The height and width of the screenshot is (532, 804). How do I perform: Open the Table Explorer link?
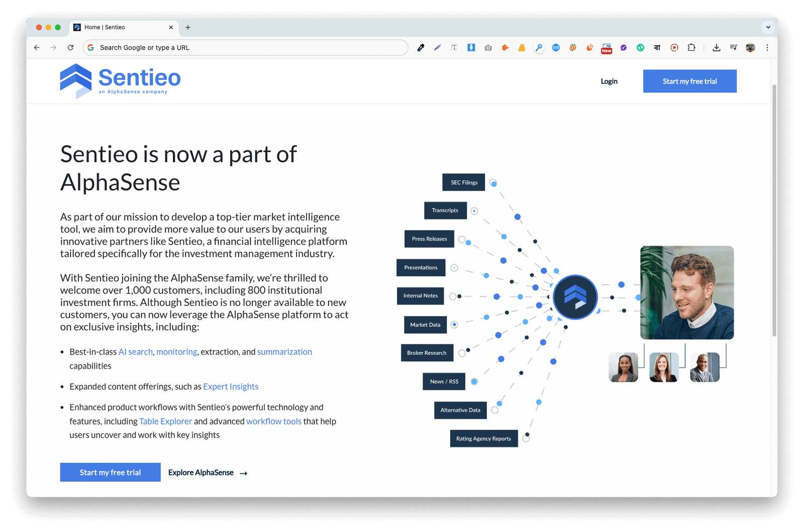tap(166, 421)
